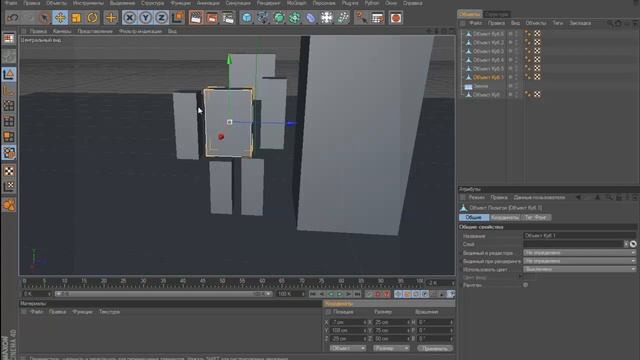Select the Live Selection cursor tool
Image resolution: width=640 pixels, height=360 pixels.
44,18
